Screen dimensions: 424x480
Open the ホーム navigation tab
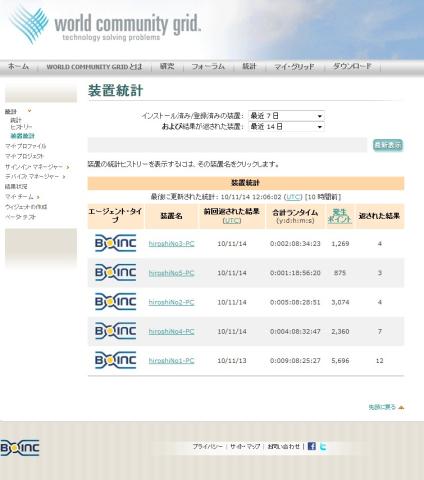click(18, 67)
